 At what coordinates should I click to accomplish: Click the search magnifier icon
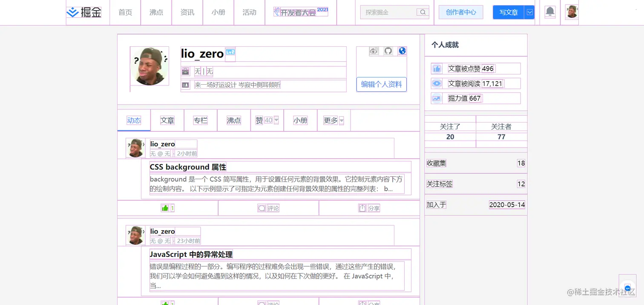click(423, 12)
